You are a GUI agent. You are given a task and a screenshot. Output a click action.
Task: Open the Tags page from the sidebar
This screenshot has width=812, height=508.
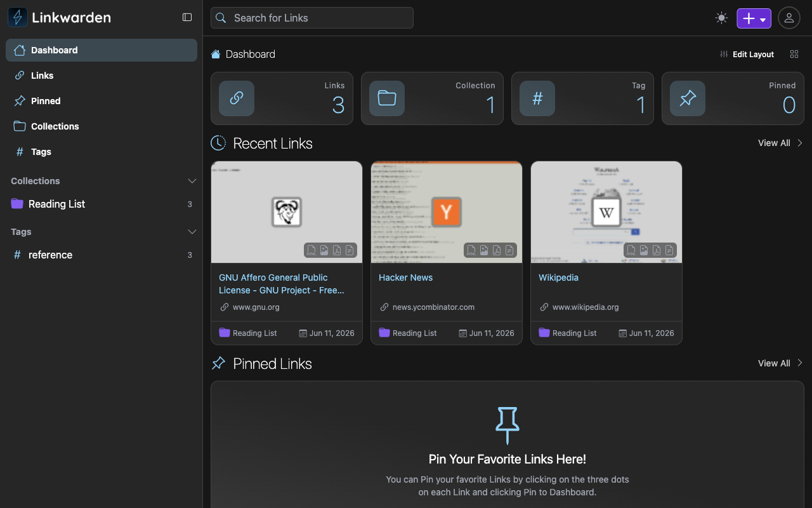(101, 152)
